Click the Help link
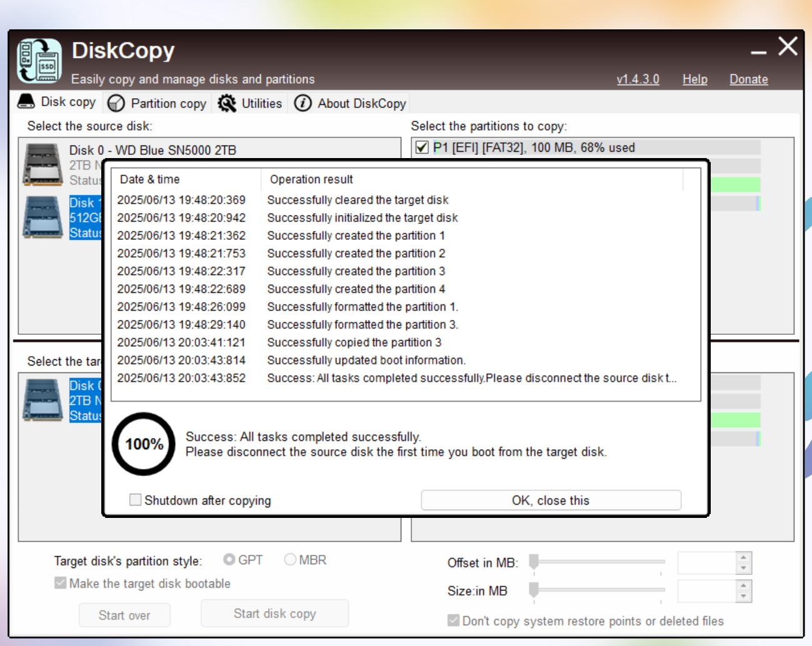812x646 pixels. coord(694,79)
